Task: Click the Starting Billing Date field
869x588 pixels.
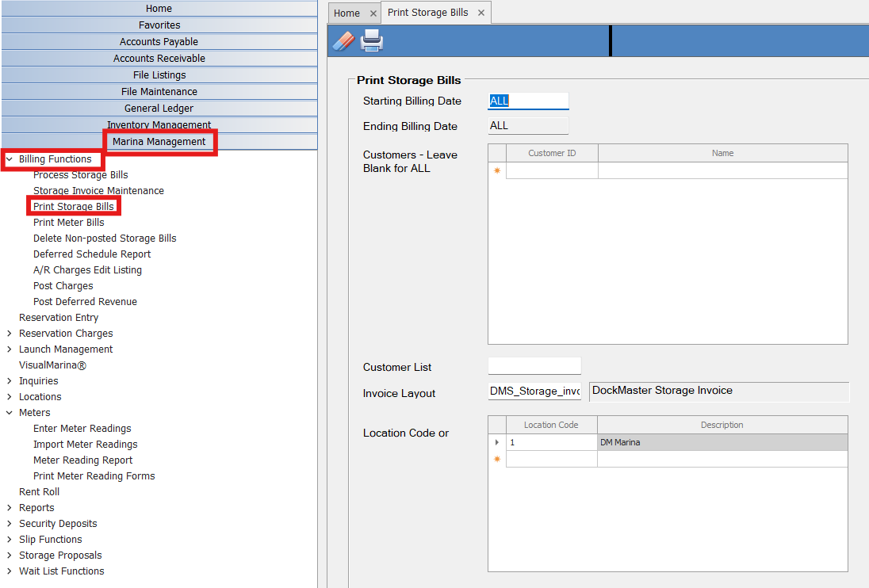Action: click(x=528, y=101)
